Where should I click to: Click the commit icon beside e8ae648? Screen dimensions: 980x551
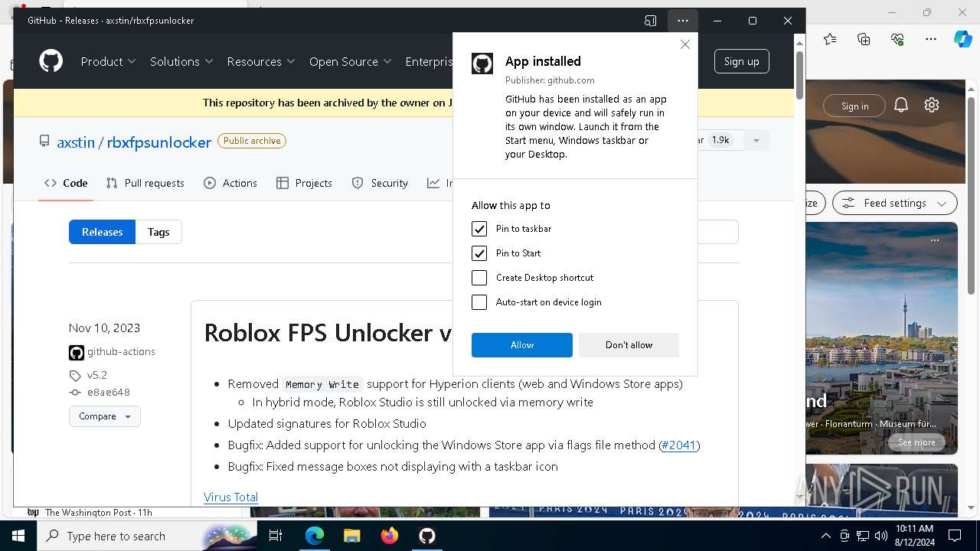click(75, 393)
